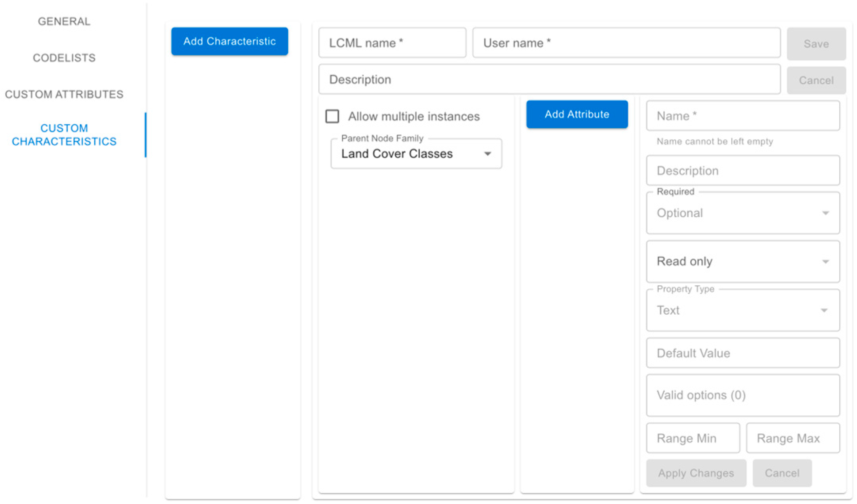Image resolution: width=857 pixels, height=504 pixels.
Task: Switch to the General tab
Action: [64, 21]
